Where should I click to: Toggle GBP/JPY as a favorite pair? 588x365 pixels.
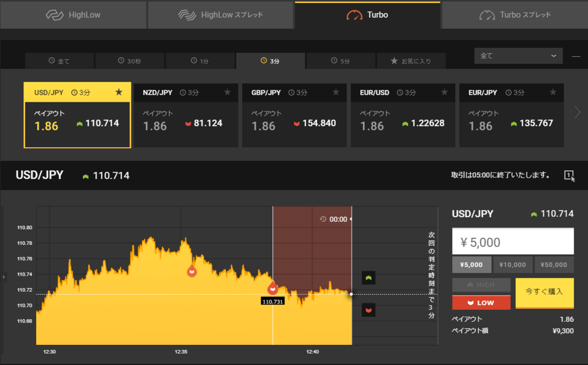pos(336,92)
